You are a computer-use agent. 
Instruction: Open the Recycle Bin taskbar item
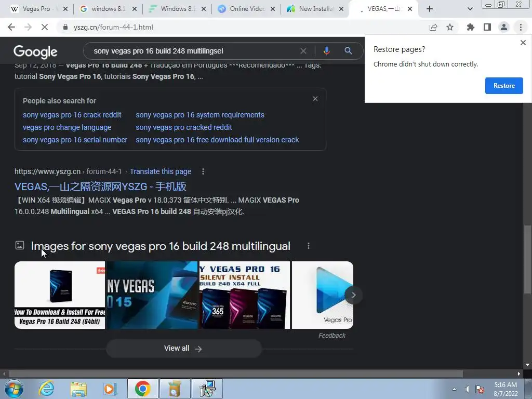tap(175, 389)
